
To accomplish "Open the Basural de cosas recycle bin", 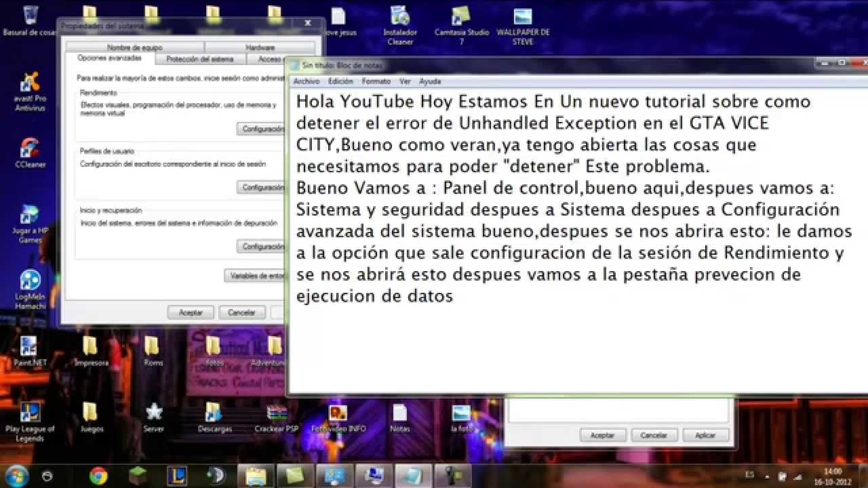I will click(x=29, y=22).
